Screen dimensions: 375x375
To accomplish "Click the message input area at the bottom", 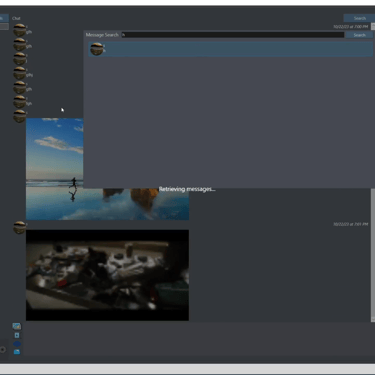I will (197, 342).
